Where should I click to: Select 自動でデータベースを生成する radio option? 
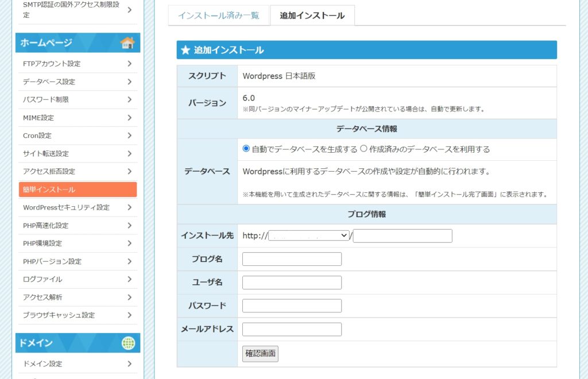pyautogui.click(x=246, y=149)
